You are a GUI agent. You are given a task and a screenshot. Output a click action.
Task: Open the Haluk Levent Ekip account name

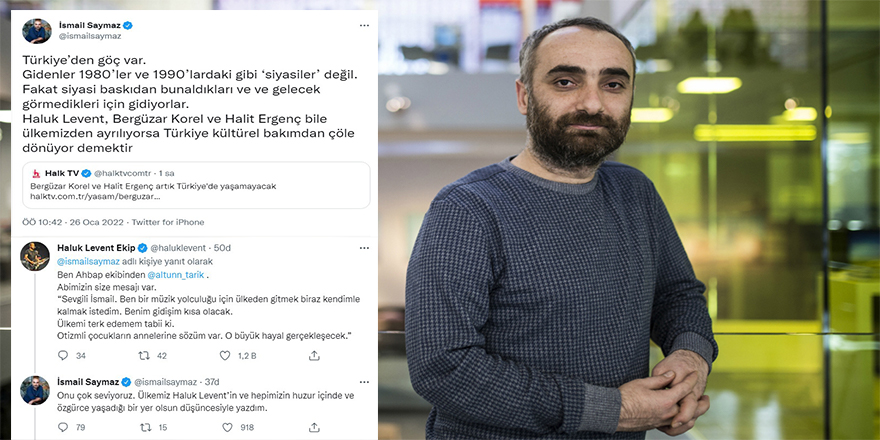pos(96,248)
